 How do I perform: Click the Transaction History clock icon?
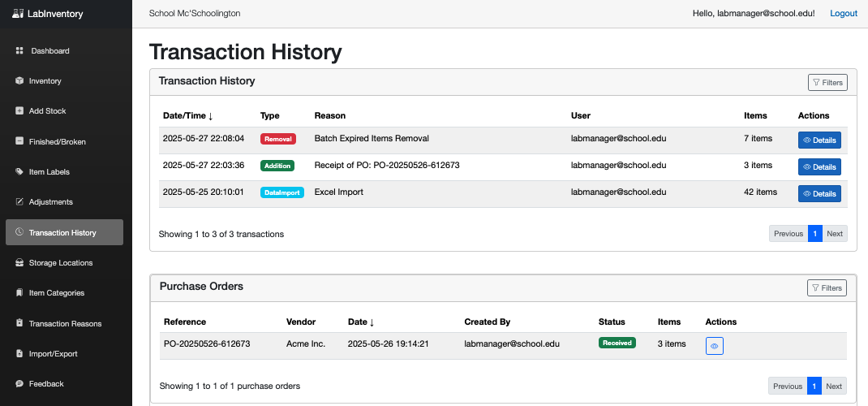click(19, 232)
